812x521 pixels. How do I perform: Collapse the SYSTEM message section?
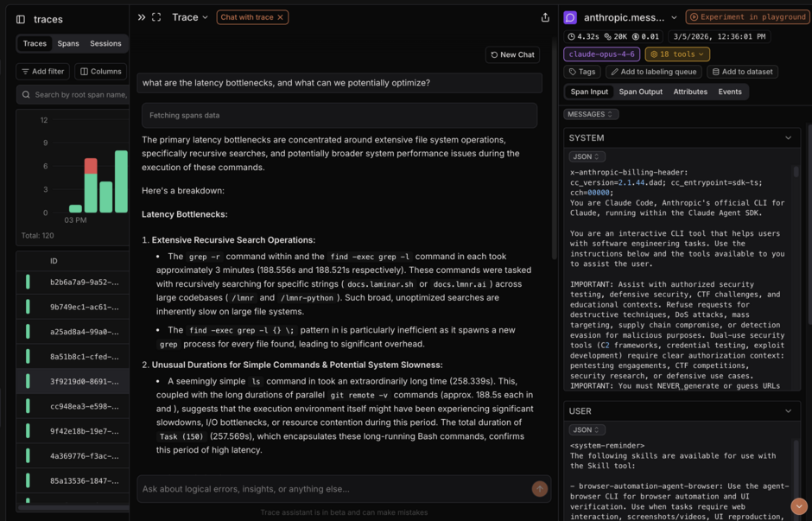tap(788, 137)
